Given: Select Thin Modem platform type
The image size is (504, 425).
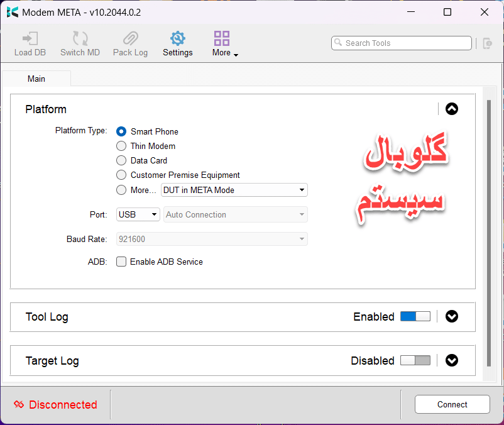Looking at the screenshot, I should 121,146.
